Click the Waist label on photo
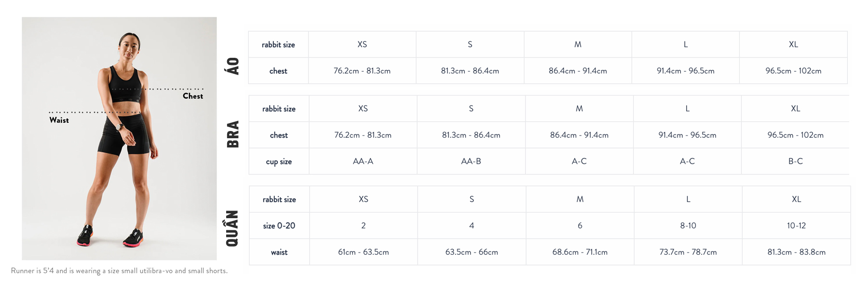Image resolution: width=868 pixels, height=289 pixels. coord(59,120)
